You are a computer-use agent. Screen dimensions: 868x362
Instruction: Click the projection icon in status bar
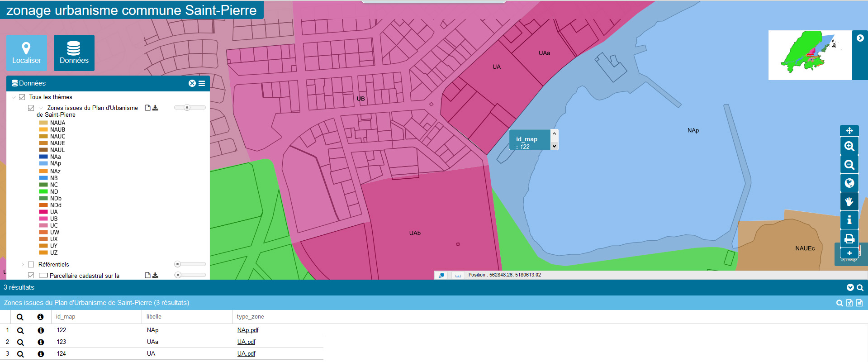[x=441, y=275]
